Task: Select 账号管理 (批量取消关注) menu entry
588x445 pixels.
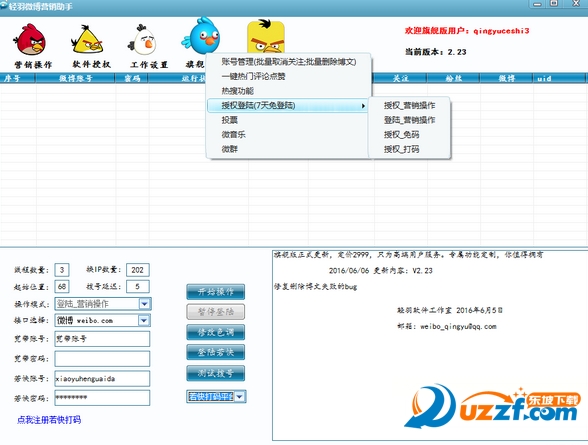Action: pyautogui.click(x=288, y=62)
